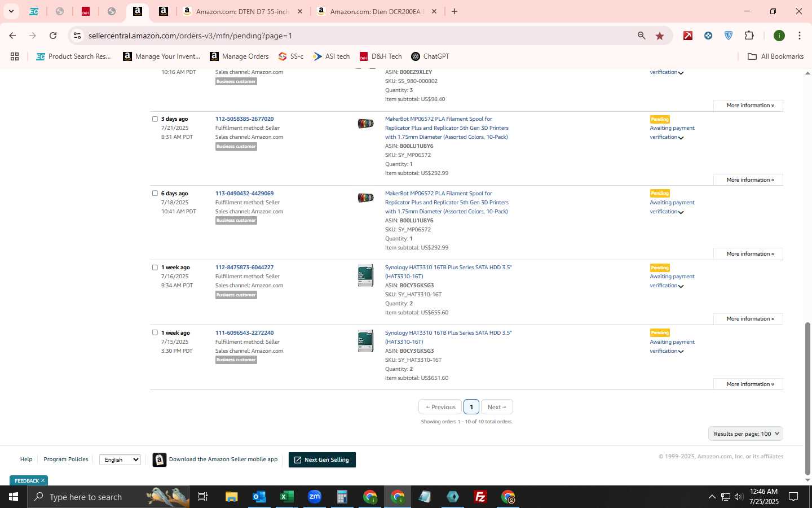Viewport: 812px width, 508px height.
Task: Open Chrome's three-dot menu
Action: pos(799,36)
